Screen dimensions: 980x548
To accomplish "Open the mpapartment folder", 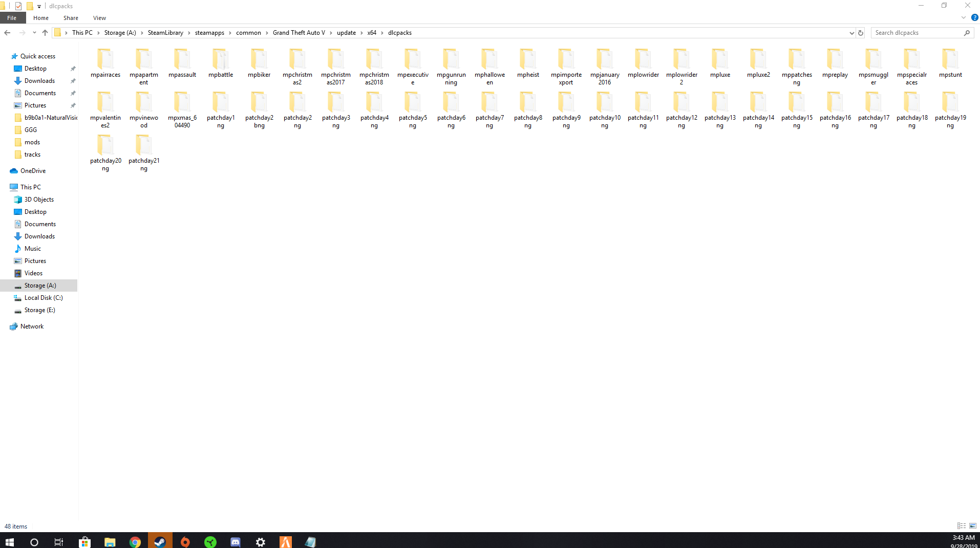I will [x=144, y=67].
